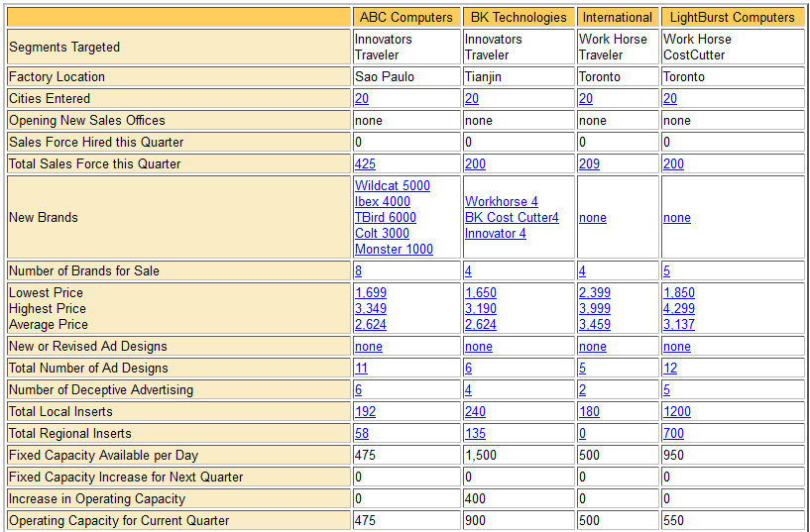Click BK fixed capacity value 1,500
This screenshot has height=532, width=810.
pyautogui.click(x=481, y=456)
